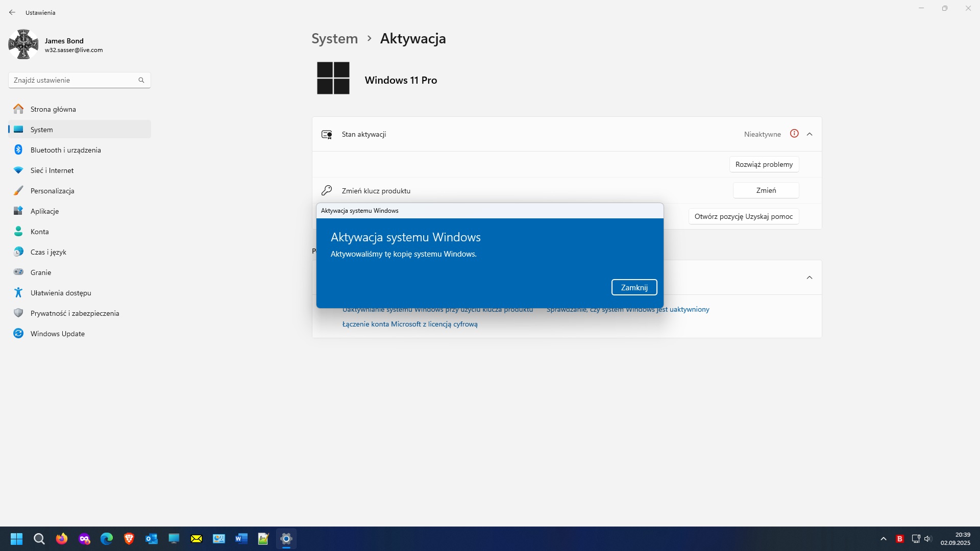The height and width of the screenshot is (551, 980).
Task: Click the Settings gear icon in taskbar
Action: [x=286, y=539]
